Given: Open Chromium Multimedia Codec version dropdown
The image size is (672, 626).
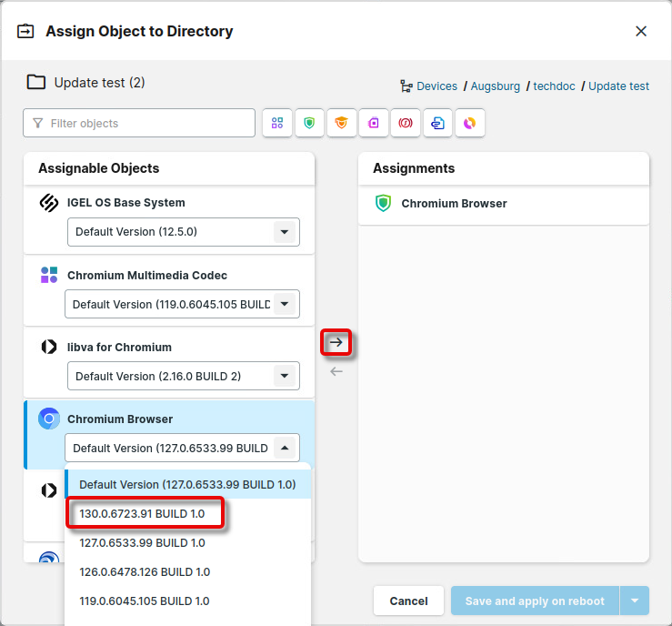Looking at the screenshot, I should pos(286,304).
